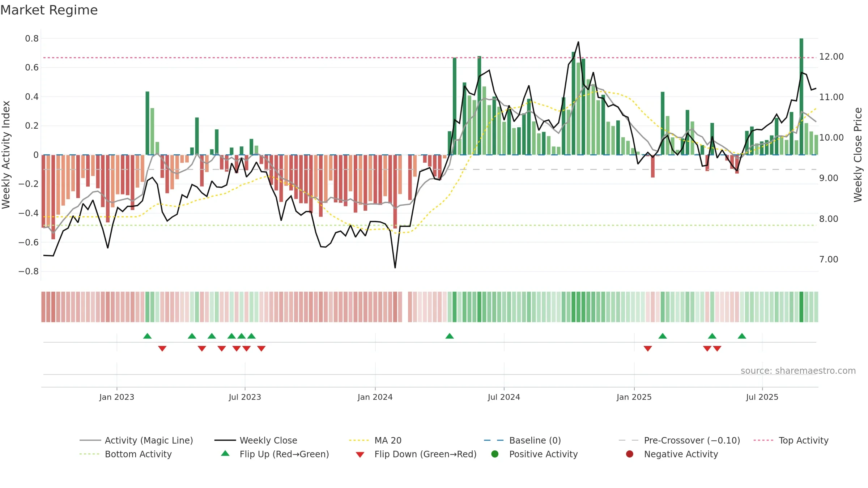Viewport: 868px width, 488px height.
Task: Click the Jul 2023 x-axis label
Action: [245, 397]
